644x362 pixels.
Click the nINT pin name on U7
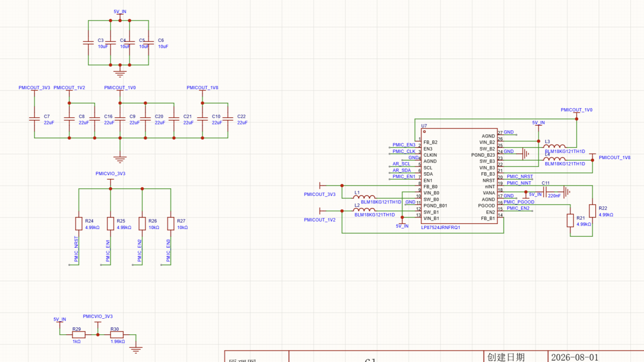point(489,187)
